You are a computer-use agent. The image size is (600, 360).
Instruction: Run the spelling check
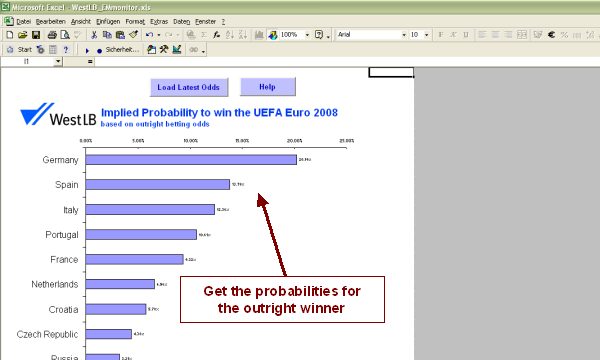pos(78,35)
